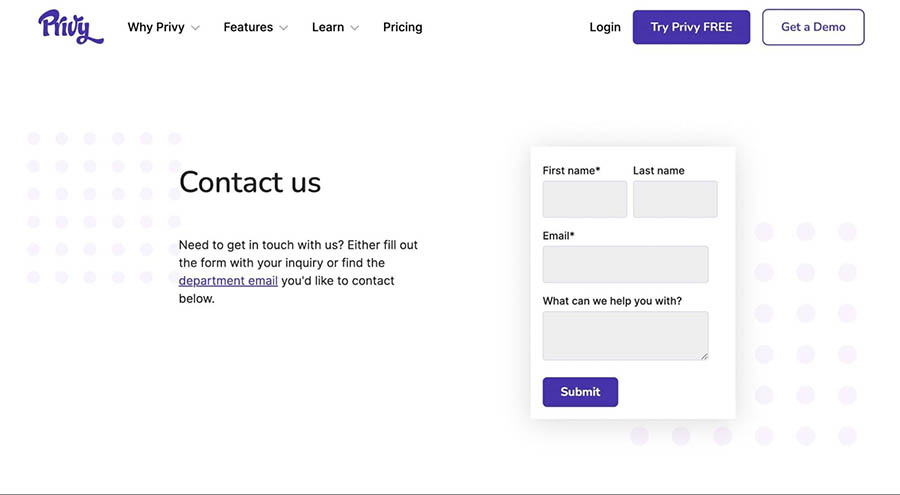Open the Features menu
This screenshot has width=900, height=495.
[248, 27]
